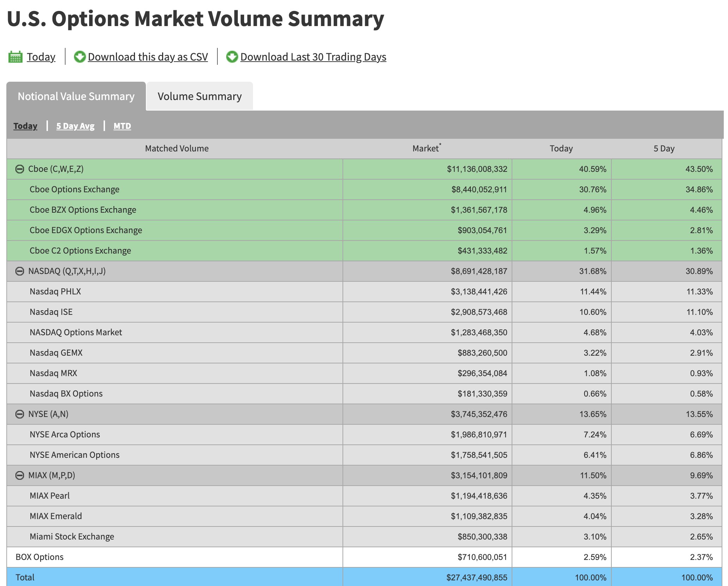Show the 5 Day Avg view
The image size is (728, 586).
coord(75,126)
